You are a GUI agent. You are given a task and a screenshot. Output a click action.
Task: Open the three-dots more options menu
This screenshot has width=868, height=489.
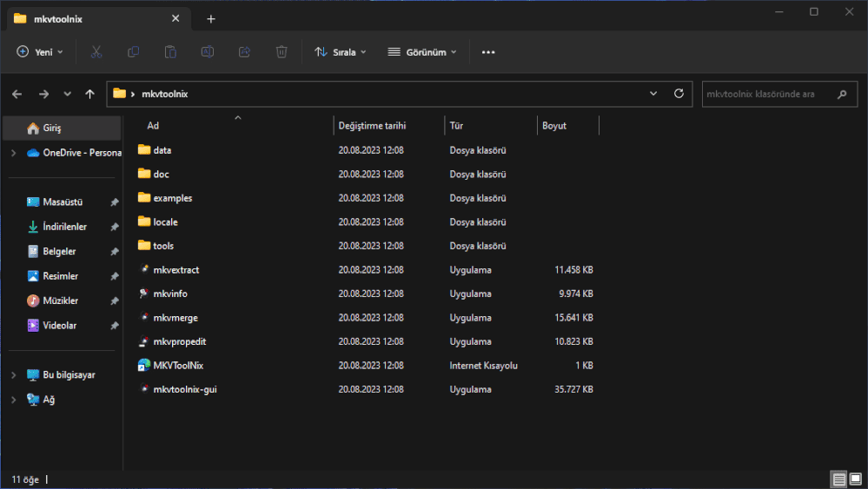pyautogui.click(x=488, y=52)
